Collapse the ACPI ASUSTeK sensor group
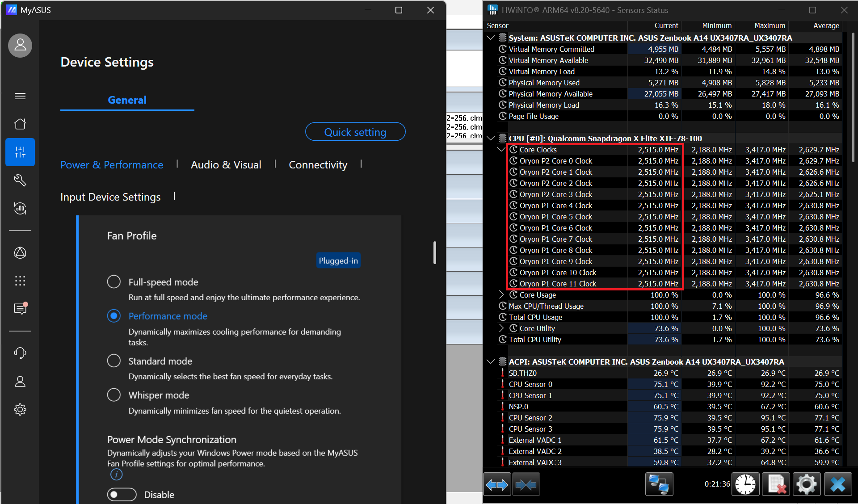Screen dimensions: 858x504 (491, 361)
